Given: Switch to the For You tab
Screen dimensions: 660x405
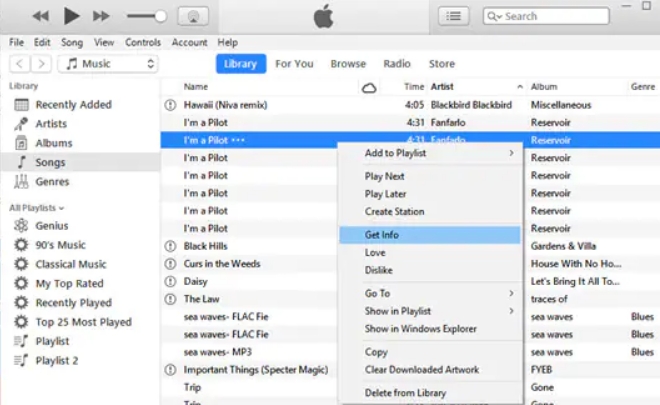Looking at the screenshot, I should (294, 64).
